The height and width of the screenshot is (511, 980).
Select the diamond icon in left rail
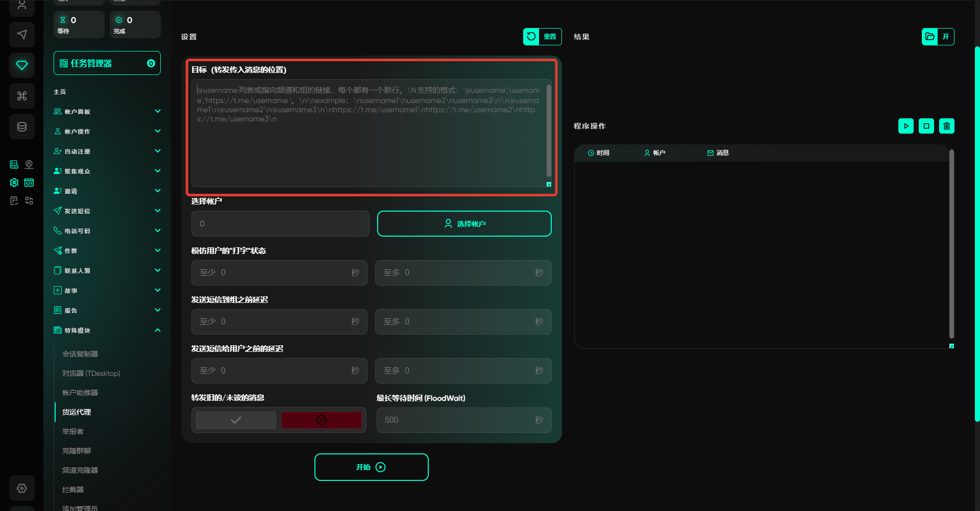tap(22, 65)
